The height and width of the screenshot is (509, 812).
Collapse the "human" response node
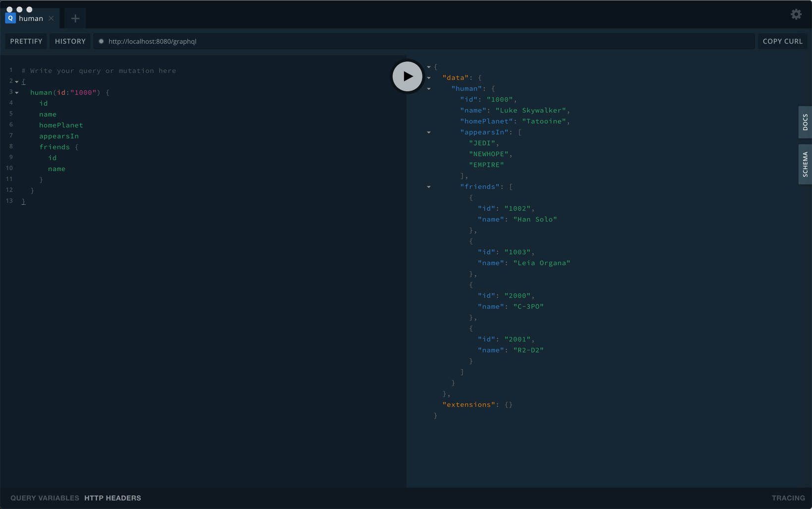pyautogui.click(x=429, y=89)
